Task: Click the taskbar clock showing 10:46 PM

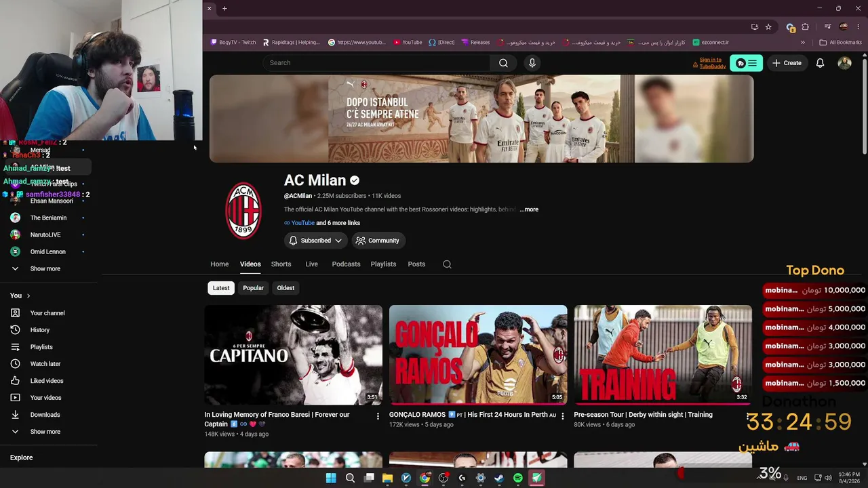Action: [849, 478]
